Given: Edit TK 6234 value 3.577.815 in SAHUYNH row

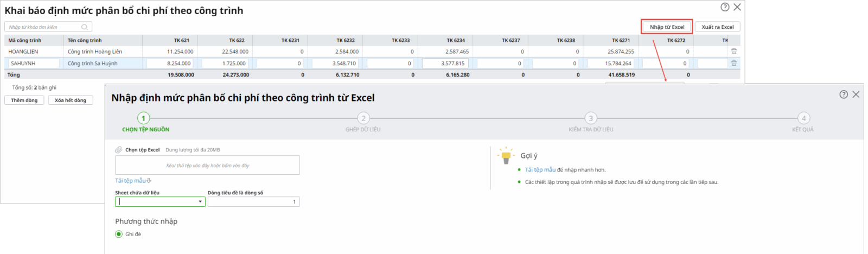Looking at the screenshot, I should [x=445, y=63].
